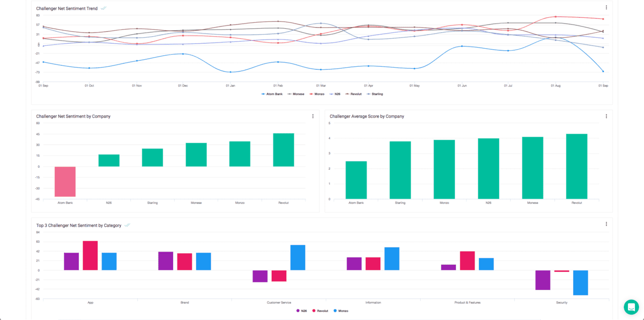Viewport: 644px width, 320px height.
Task: Click Revolut bar in Net Sentiment by Company
Action: [283, 150]
